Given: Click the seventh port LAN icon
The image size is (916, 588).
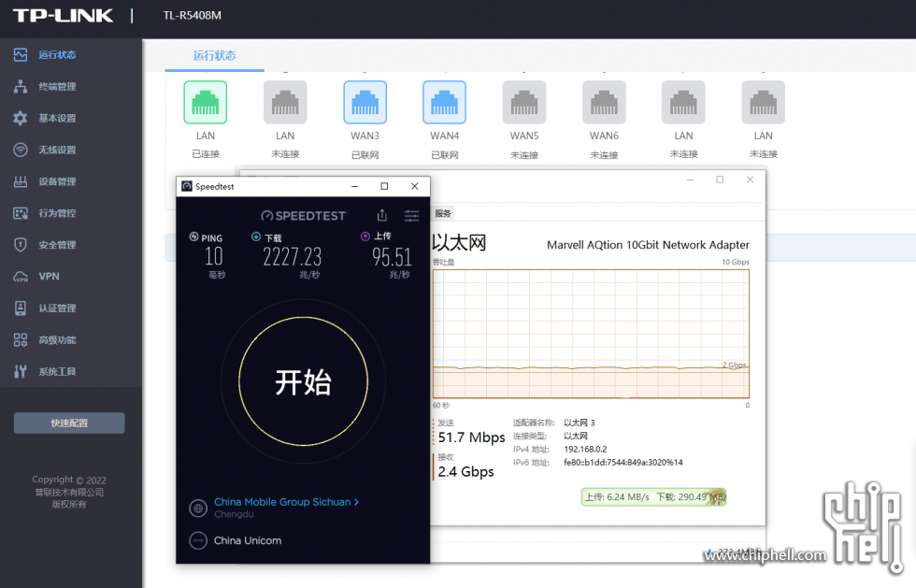Looking at the screenshot, I should point(683,102).
